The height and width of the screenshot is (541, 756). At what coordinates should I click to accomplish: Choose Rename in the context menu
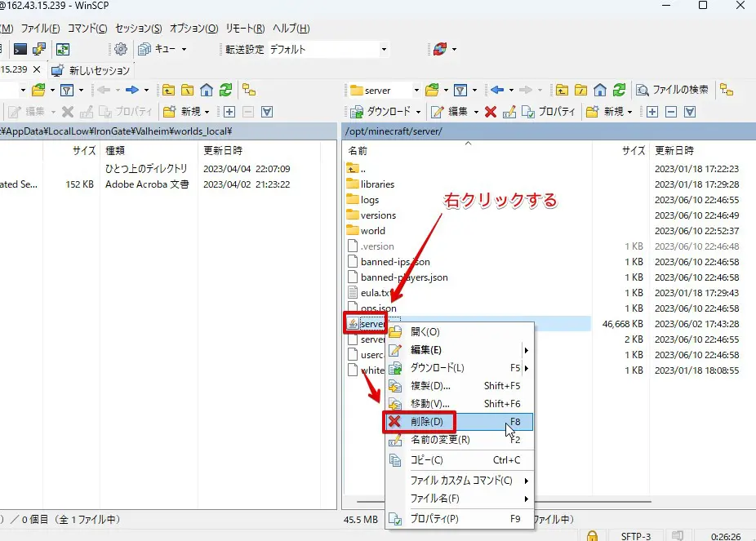[x=440, y=440]
